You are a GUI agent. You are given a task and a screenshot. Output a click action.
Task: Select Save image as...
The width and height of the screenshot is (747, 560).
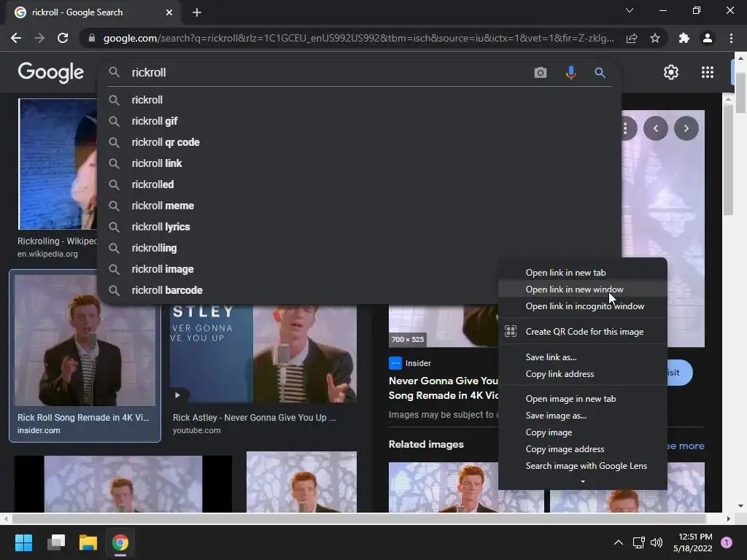(x=583, y=415)
